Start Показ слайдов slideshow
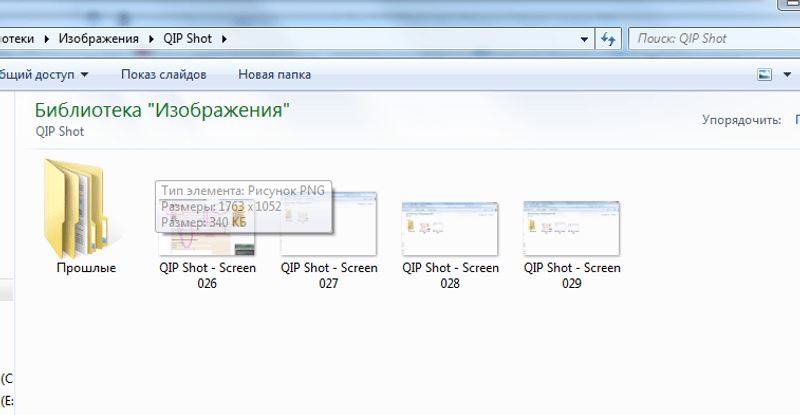Image resolution: width=800 pixels, height=415 pixels. tap(164, 75)
